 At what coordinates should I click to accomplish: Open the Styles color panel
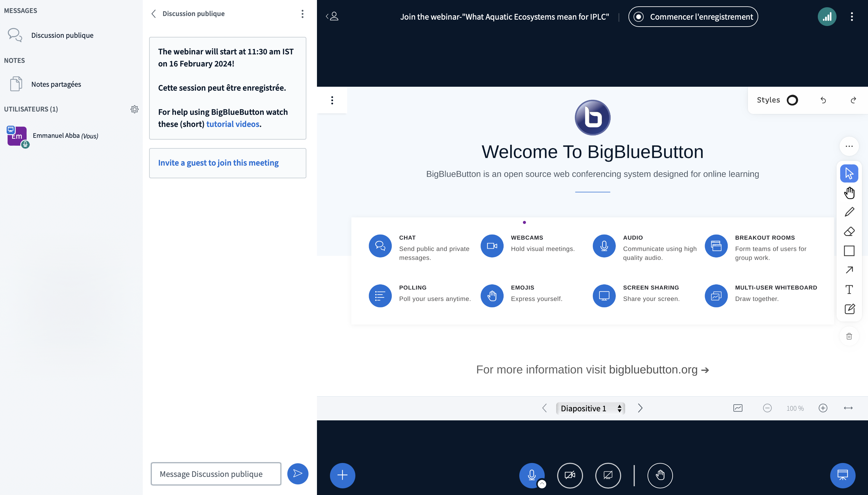tap(777, 100)
